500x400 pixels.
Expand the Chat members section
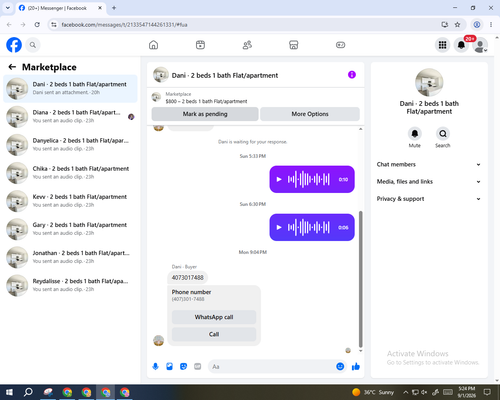[x=429, y=164]
